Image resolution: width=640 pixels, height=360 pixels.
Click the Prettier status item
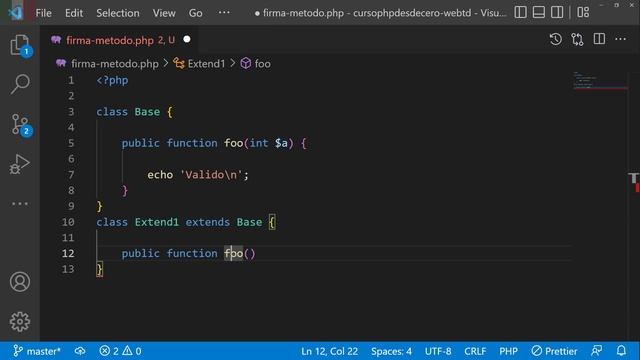click(x=554, y=351)
